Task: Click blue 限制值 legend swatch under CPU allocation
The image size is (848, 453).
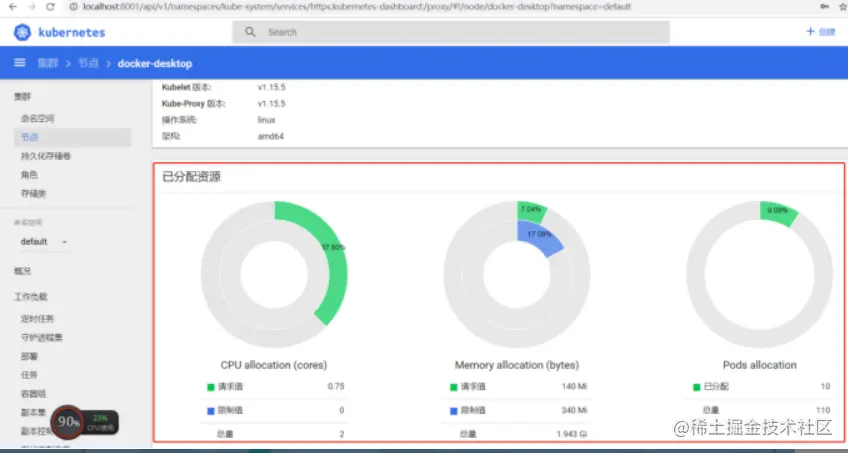Action: 211,411
